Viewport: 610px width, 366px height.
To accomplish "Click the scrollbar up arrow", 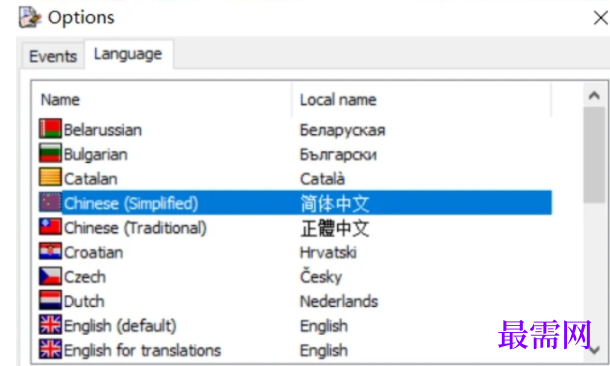I will [x=594, y=95].
